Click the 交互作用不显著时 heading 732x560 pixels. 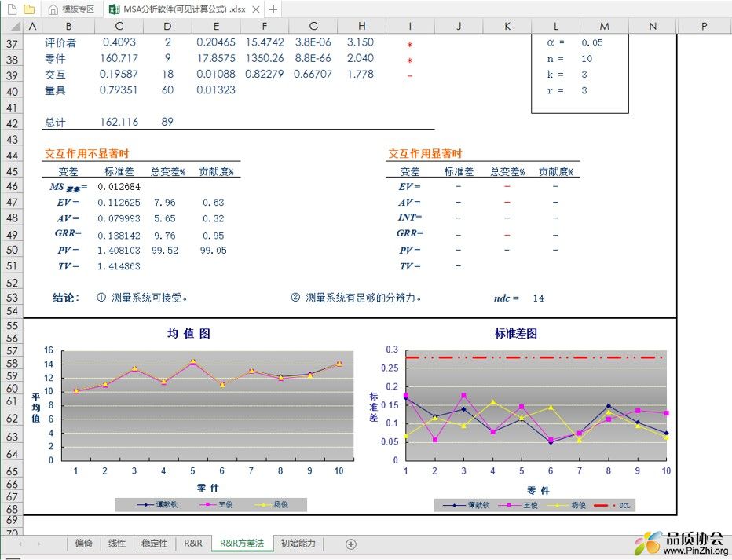pyautogui.click(x=87, y=153)
